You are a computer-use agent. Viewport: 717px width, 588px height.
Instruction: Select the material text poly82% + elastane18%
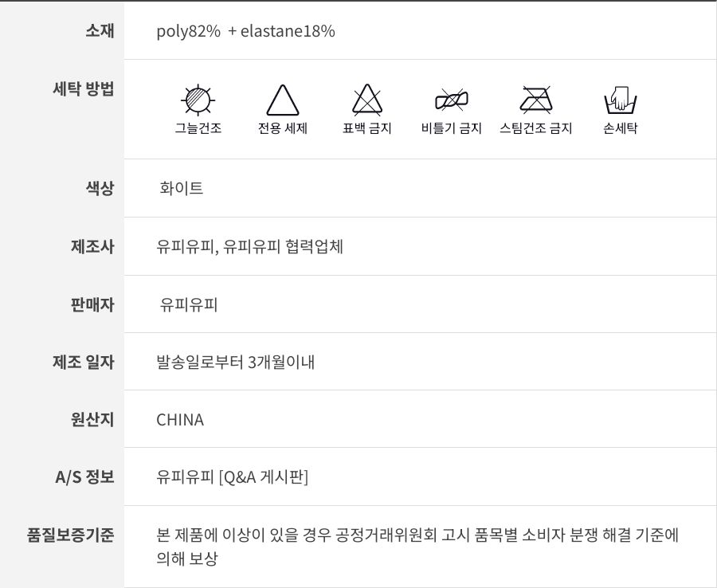245,31
